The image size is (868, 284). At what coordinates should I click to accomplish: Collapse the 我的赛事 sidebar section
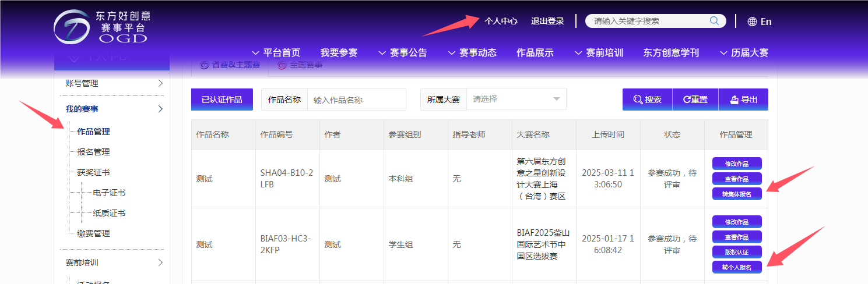(160, 109)
